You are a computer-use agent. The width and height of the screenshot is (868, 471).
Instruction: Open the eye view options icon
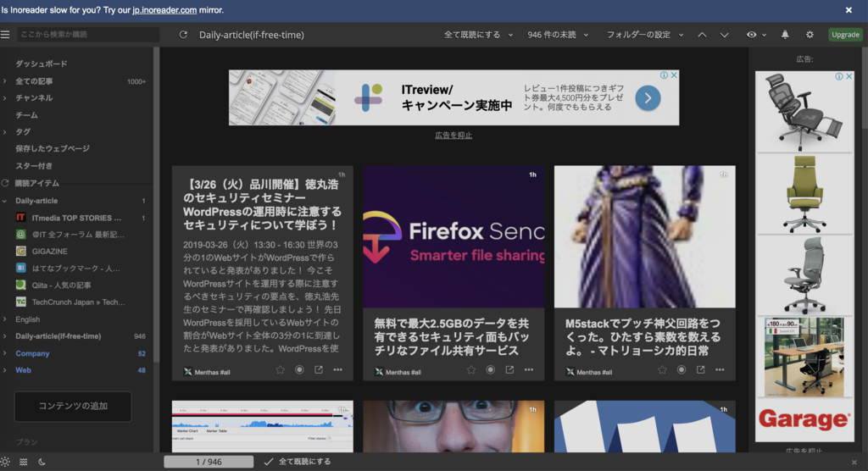pyautogui.click(x=751, y=35)
